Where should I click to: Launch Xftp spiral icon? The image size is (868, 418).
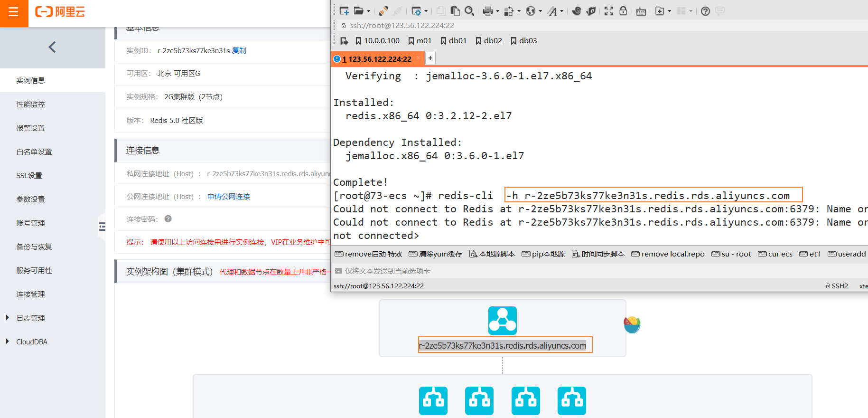[577, 11]
